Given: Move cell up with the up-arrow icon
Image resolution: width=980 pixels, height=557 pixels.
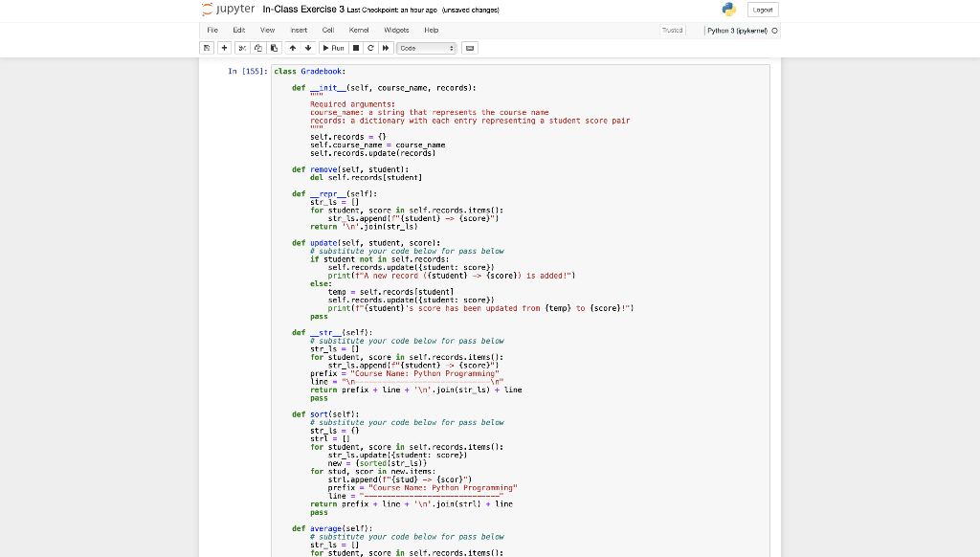Looking at the screenshot, I should tap(293, 48).
